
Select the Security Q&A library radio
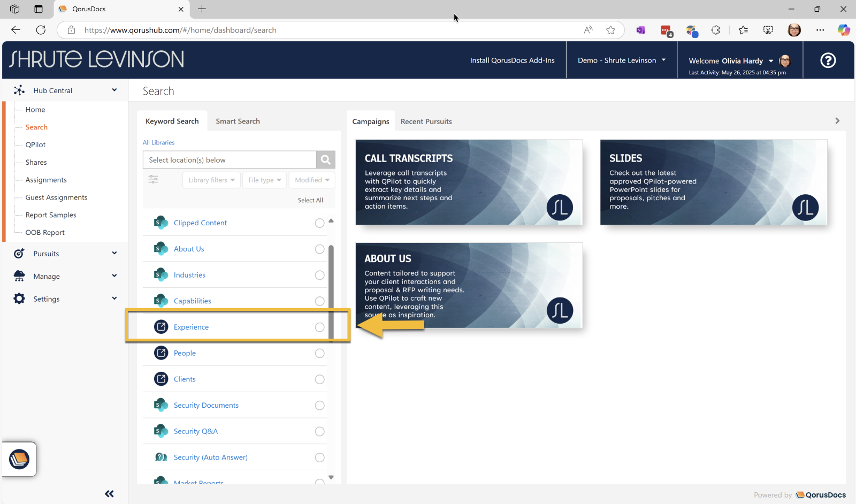tap(319, 431)
